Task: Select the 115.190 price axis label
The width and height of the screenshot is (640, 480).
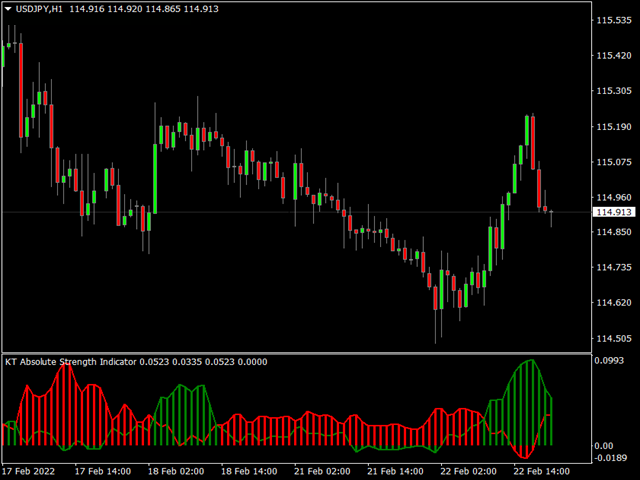Action: point(613,127)
